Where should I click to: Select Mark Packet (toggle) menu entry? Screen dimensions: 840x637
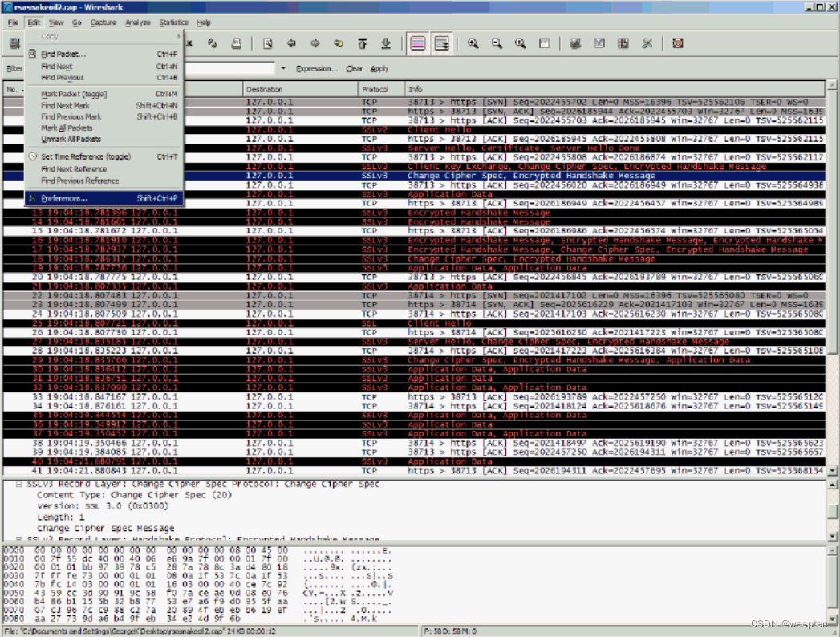(104, 95)
